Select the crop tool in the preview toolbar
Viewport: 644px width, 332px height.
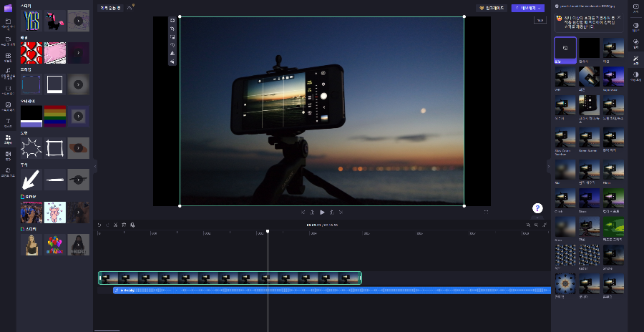(x=172, y=29)
